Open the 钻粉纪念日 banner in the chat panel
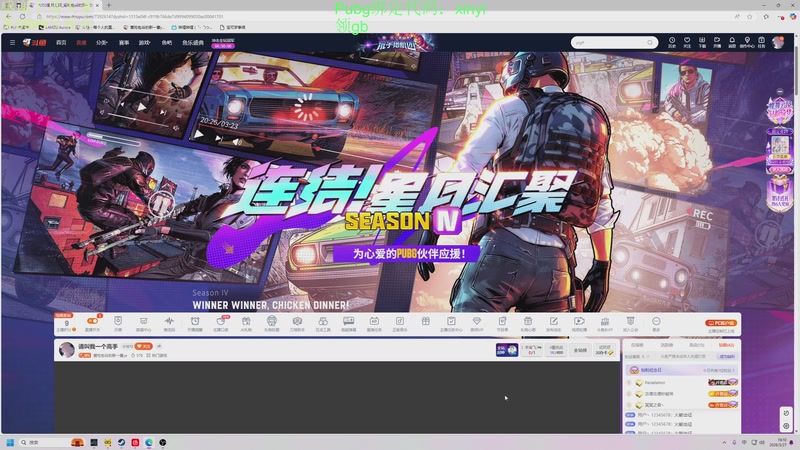Screen dimensions: 800x450 click(x=682, y=370)
